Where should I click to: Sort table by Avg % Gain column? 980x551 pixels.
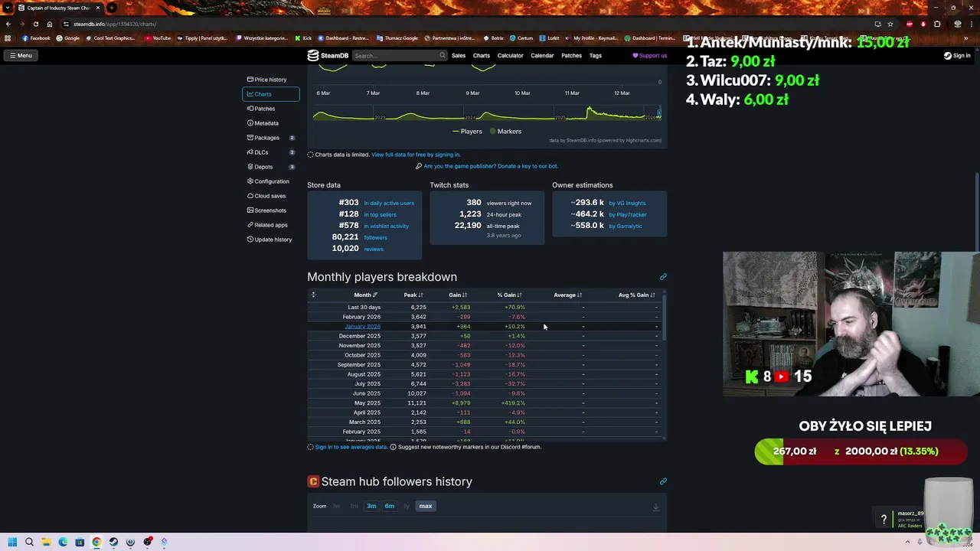click(636, 295)
